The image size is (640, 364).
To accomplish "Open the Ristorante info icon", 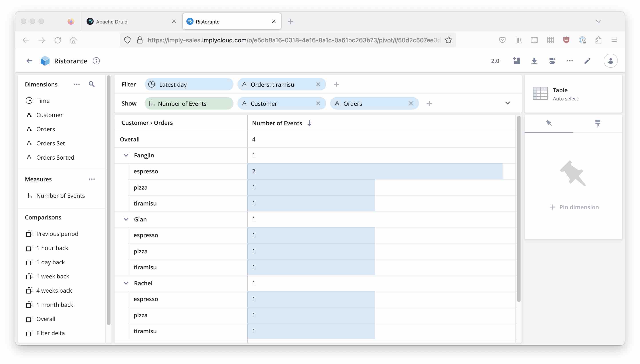I will click(96, 61).
